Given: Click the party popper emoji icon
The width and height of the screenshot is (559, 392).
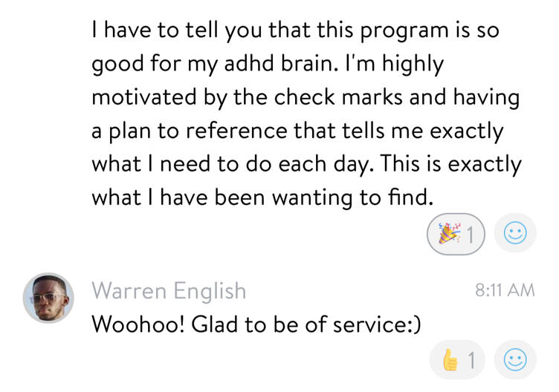Looking at the screenshot, I should [448, 235].
